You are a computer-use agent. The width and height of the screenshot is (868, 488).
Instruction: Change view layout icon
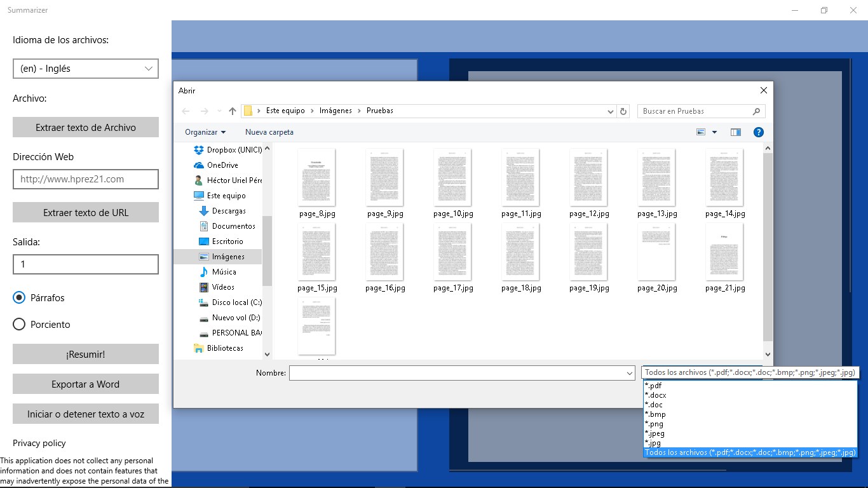coord(701,132)
